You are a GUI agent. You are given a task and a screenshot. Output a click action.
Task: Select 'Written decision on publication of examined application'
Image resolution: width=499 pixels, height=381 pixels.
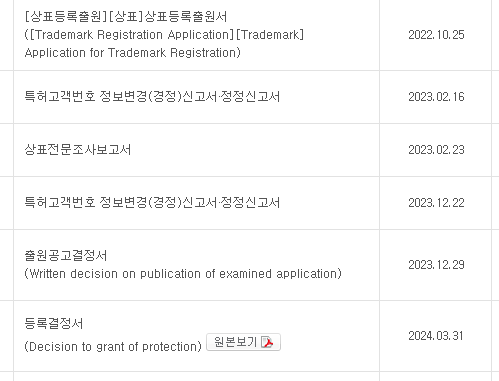(183, 274)
